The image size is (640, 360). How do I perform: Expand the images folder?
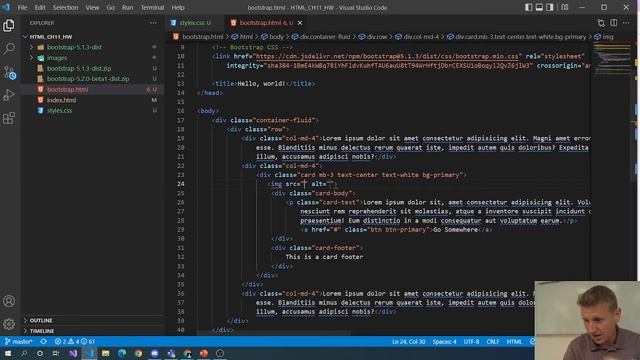32,58
